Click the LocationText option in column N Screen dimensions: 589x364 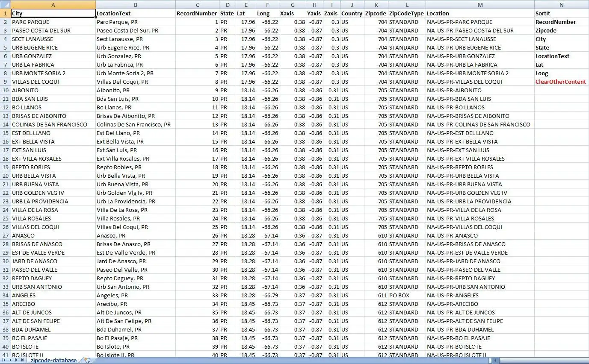point(562,56)
